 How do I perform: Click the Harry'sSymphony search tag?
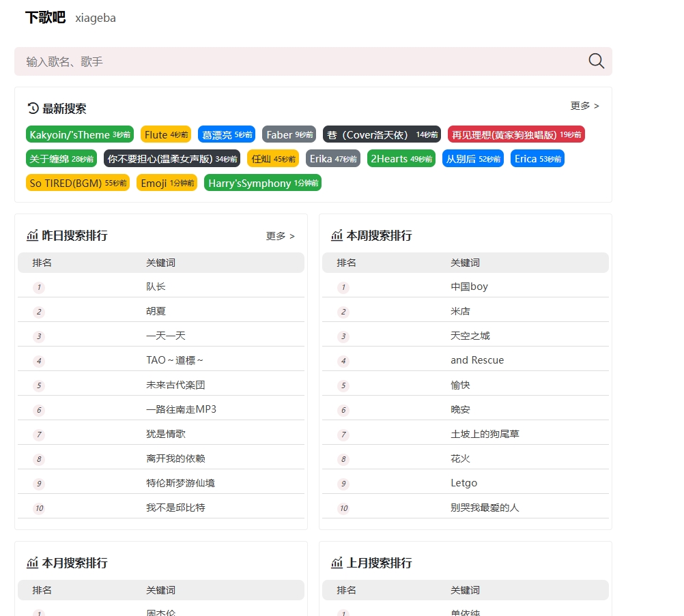262,183
